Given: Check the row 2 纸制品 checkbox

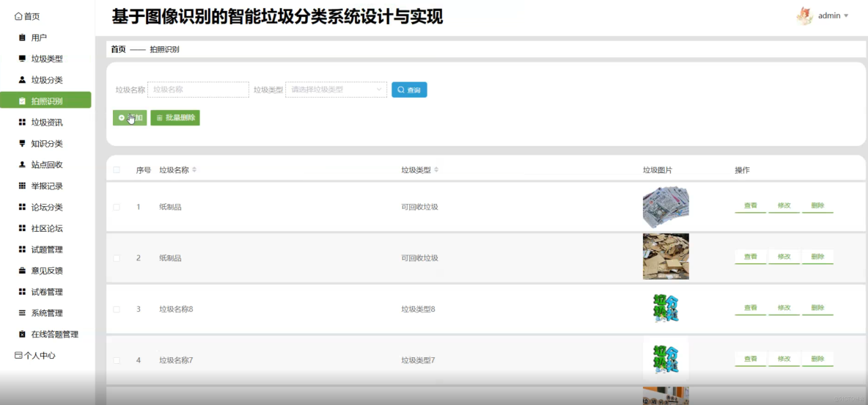Looking at the screenshot, I should coord(117,258).
